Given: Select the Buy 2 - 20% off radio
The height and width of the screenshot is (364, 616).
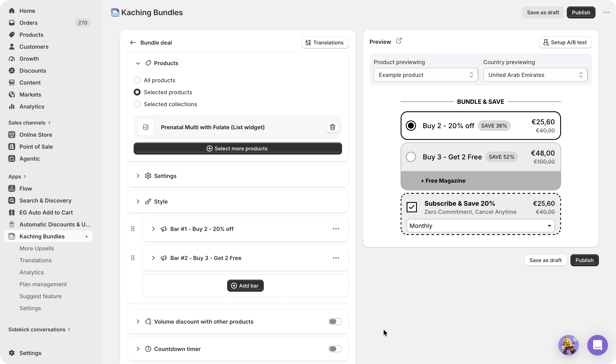Looking at the screenshot, I should point(411,126).
